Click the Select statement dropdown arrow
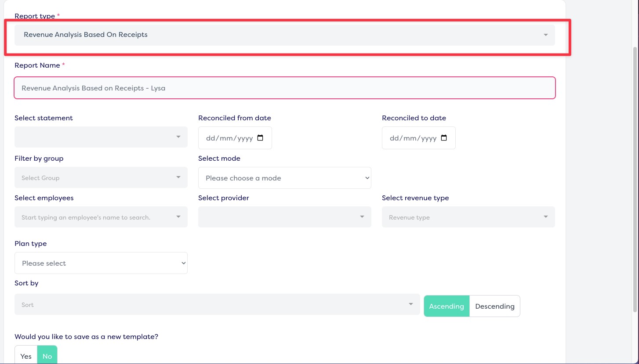 tap(178, 137)
